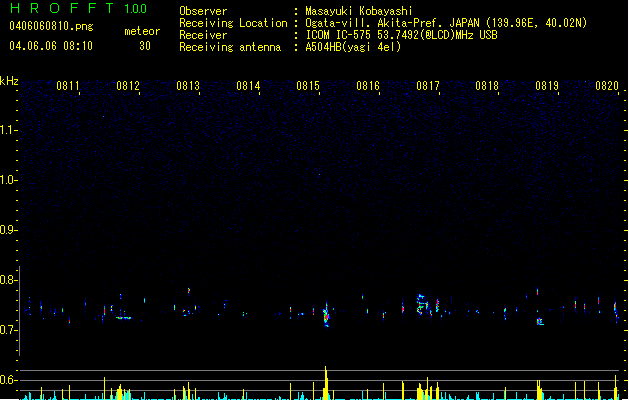The image size is (629, 400).
Task: Click the 0816 time axis marker
Action: [x=368, y=86]
